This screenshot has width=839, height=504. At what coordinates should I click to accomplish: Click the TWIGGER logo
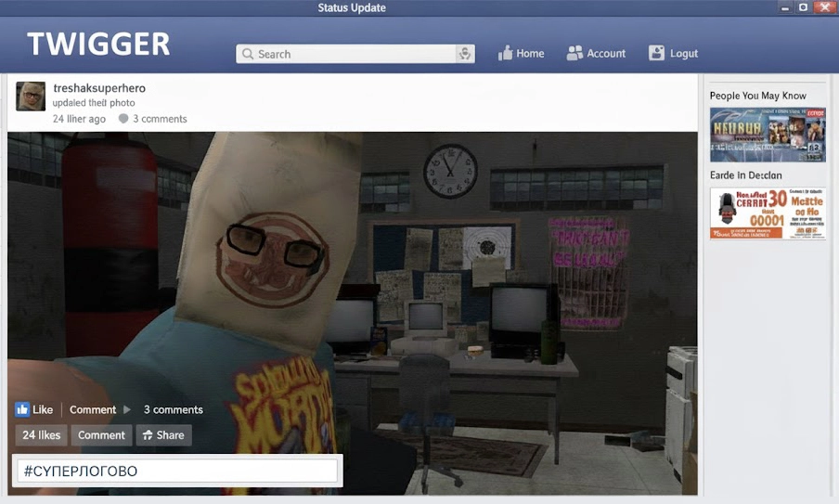[98, 44]
